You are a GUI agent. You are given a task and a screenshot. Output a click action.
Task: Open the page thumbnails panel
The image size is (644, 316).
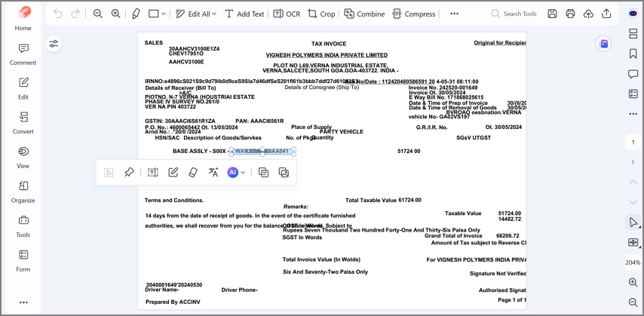coord(633,34)
